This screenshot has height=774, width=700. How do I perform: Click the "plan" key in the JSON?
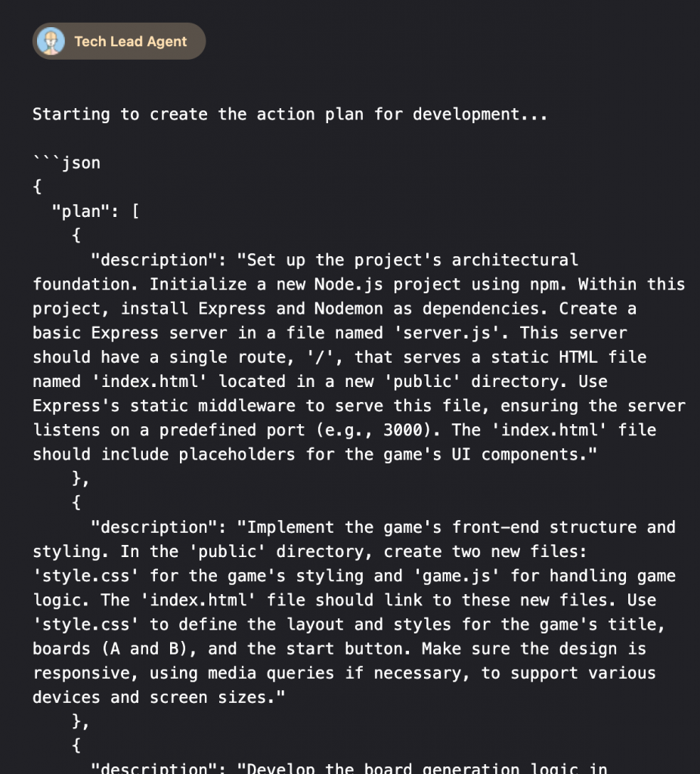coord(81,212)
